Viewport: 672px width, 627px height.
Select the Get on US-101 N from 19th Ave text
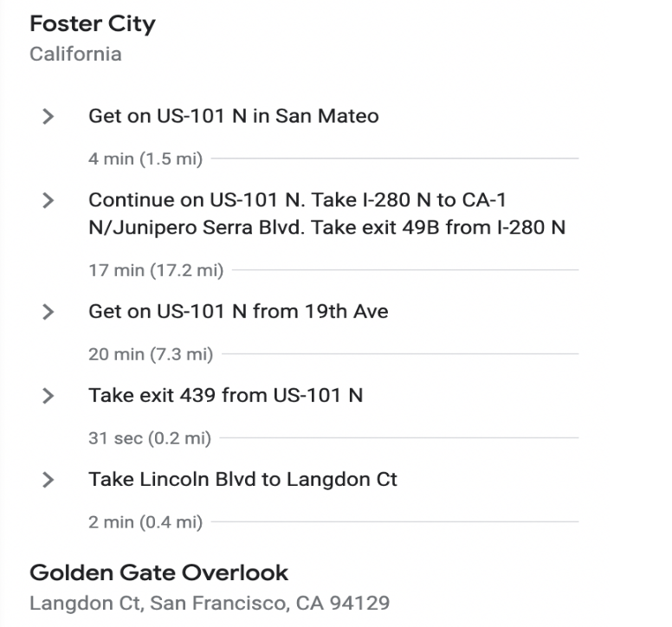pyautogui.click(x=238, y=312)
